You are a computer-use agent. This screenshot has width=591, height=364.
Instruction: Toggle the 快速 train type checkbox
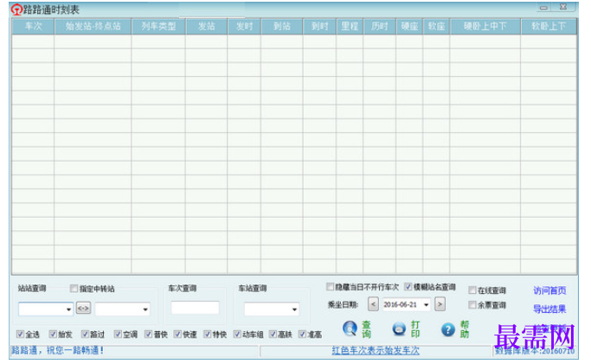tap(177, 334)
